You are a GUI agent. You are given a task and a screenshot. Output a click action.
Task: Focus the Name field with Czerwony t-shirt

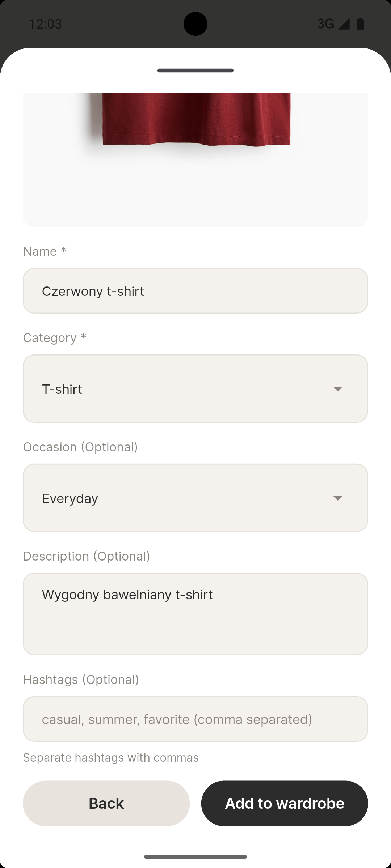(x=195, y=291)
